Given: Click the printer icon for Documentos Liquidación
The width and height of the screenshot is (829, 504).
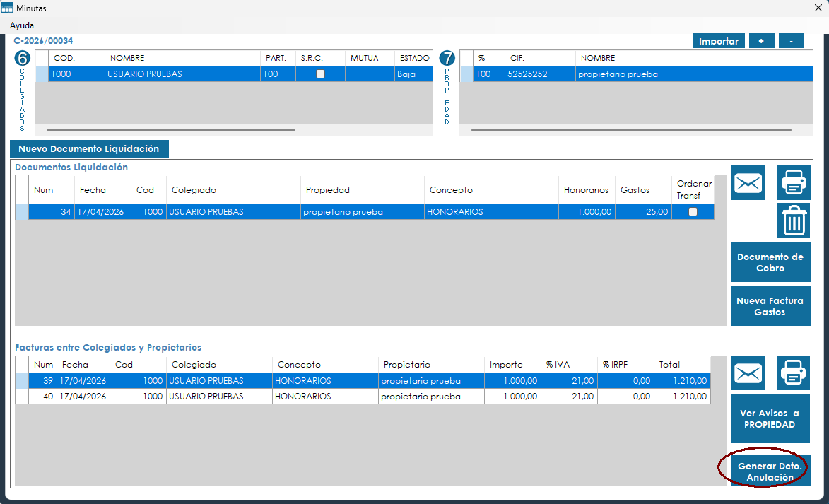Looking at the screenshot, I should (794, 183).
